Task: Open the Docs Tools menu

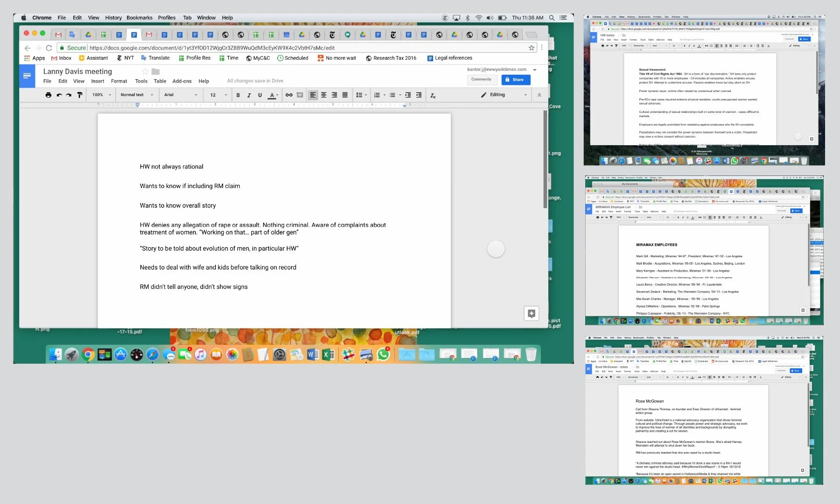Action: [x=141, y=81]
